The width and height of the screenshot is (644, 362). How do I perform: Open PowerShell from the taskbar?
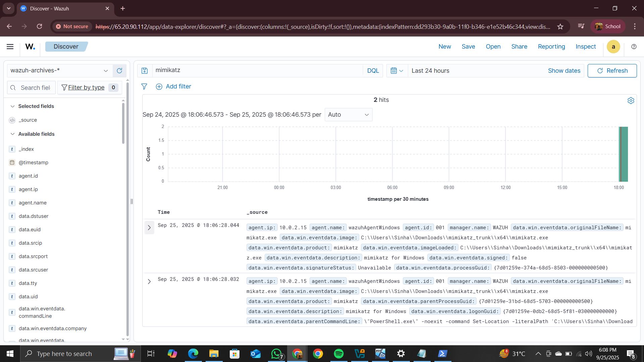click(442, 353)
